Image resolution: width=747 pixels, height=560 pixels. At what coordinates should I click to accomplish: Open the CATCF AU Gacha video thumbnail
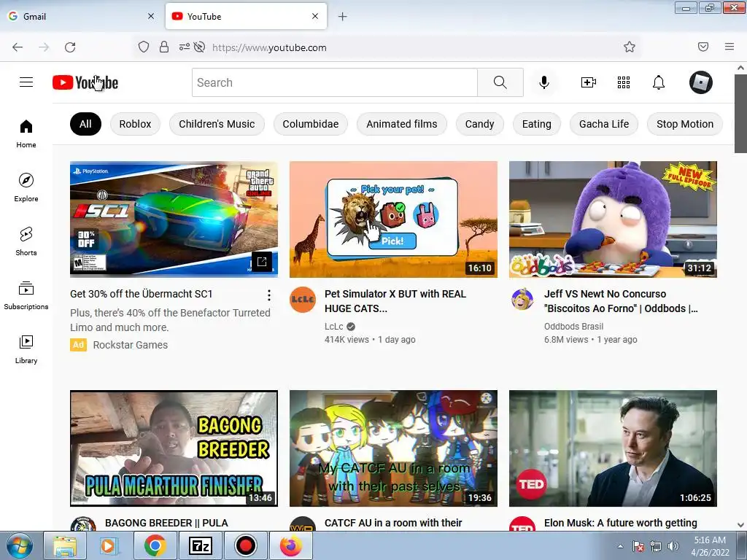tap(393, 448)
